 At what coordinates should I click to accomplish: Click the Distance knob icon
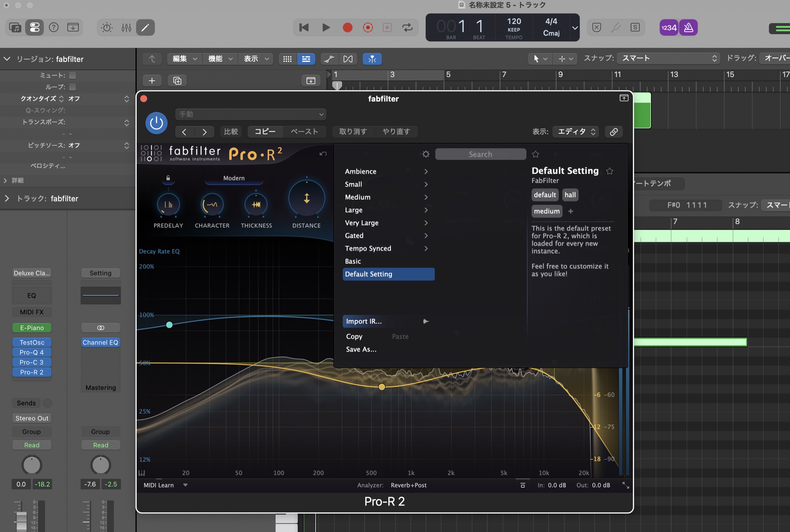pos(307,198)
